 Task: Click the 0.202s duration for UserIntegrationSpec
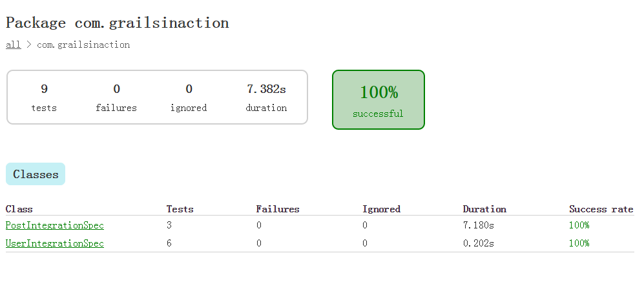coord(479,243)
